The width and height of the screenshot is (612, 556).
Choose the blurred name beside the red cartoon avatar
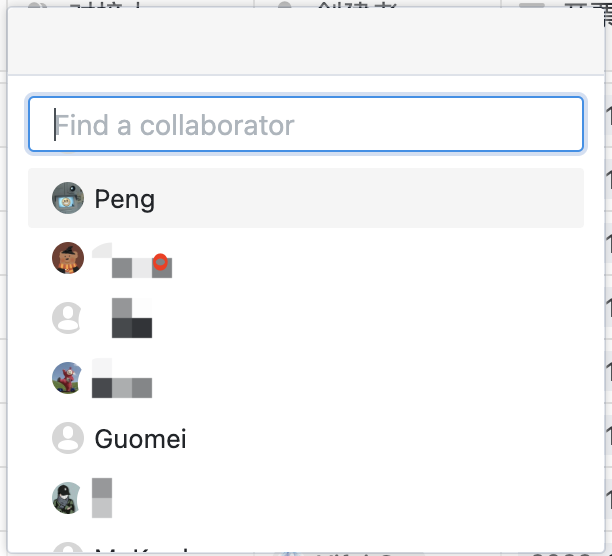click(x=122, y=378)
